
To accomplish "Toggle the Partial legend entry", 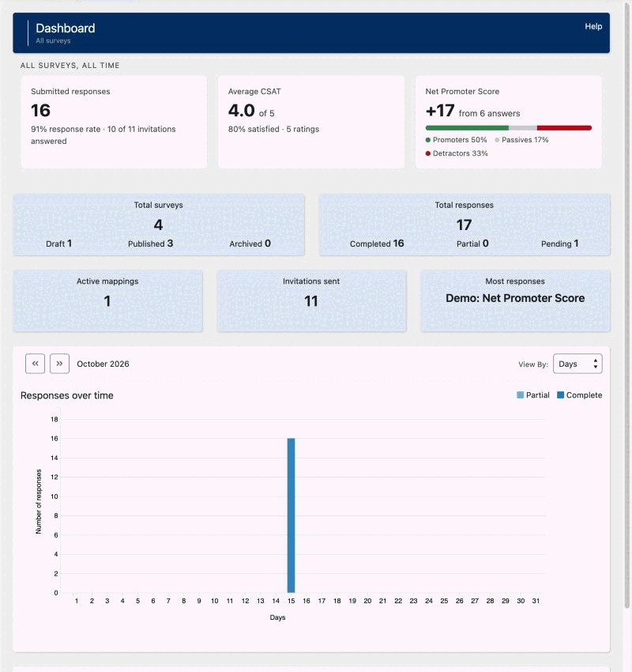I will point(533,395).
